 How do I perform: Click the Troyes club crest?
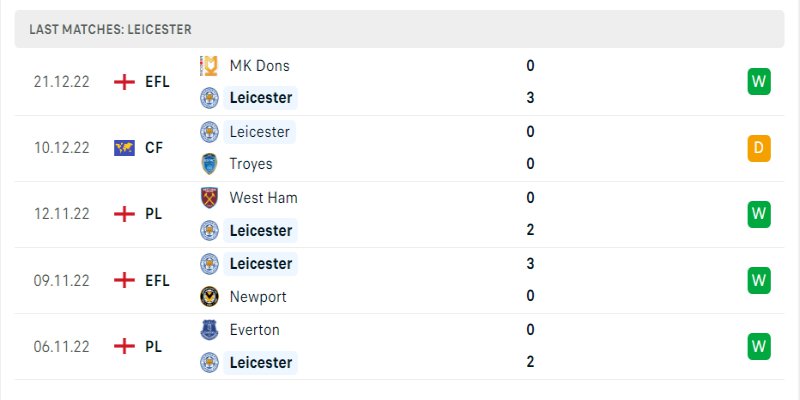pyautogui.click(x=209, y=164)
